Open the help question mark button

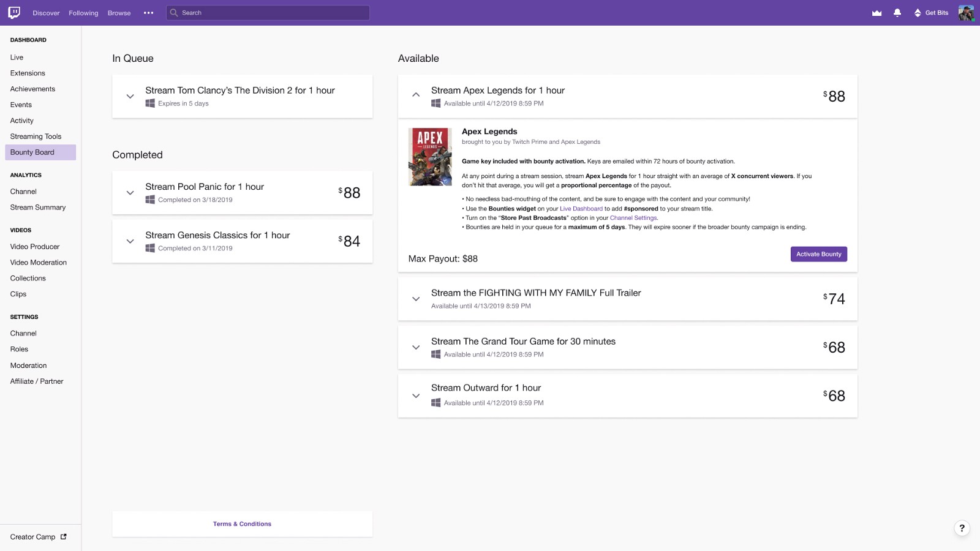[962, 528]
